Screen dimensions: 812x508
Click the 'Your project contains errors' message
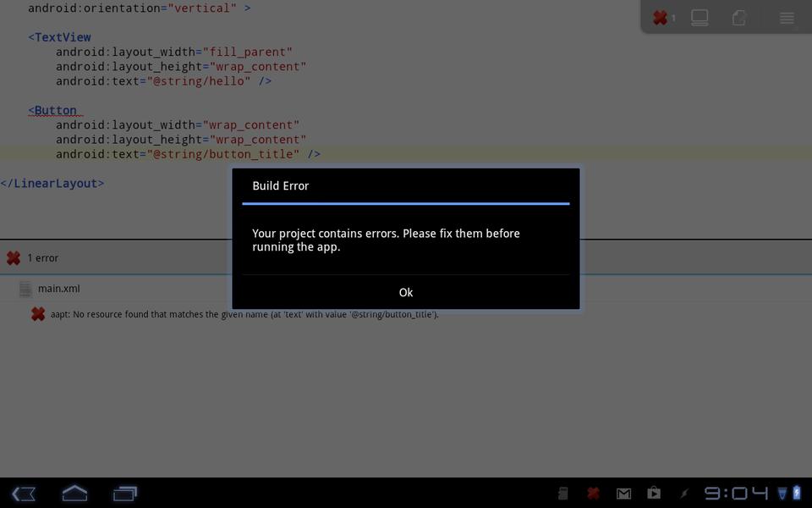click(x=386, y=240)
